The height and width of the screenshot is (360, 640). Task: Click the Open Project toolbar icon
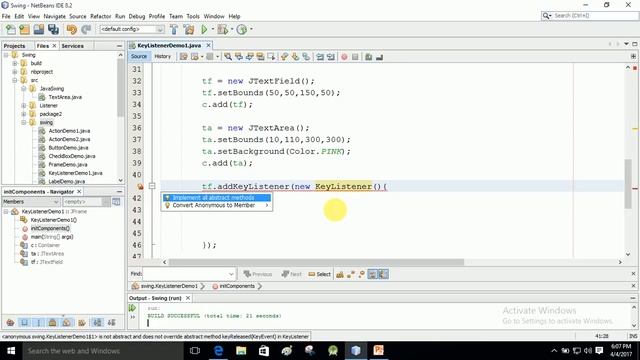pyautogui.click(x=39, y=29)
